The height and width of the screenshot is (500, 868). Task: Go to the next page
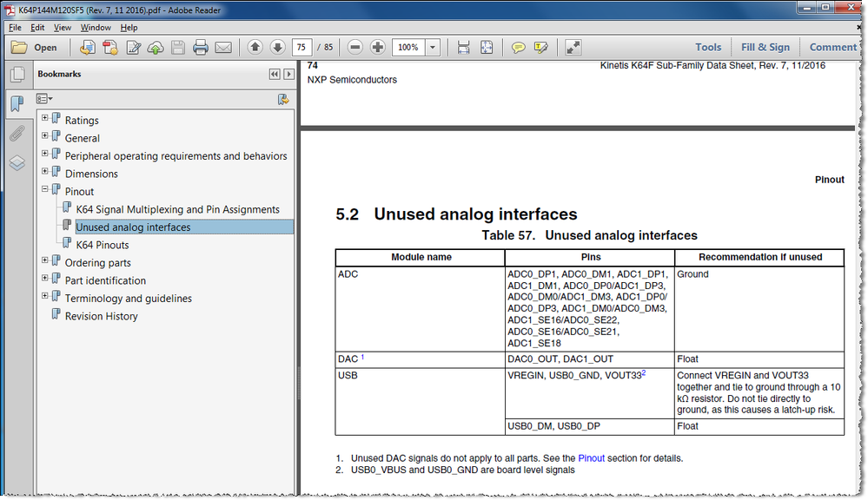click(277, 47)
